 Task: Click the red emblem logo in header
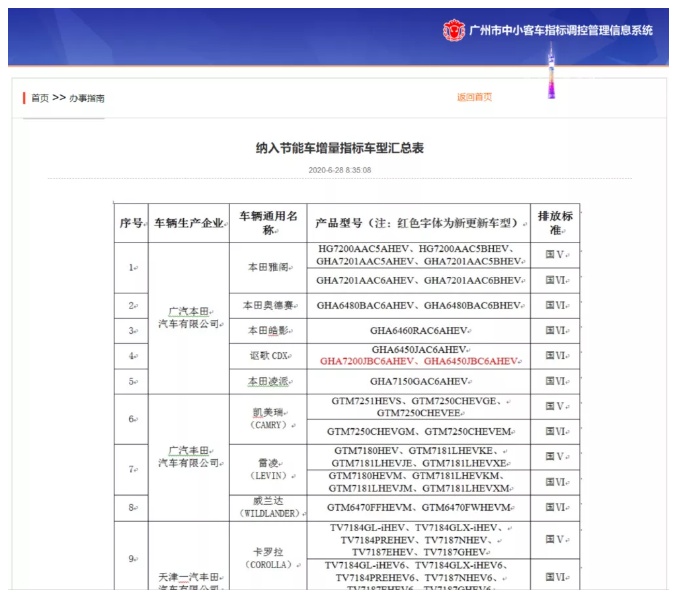[x=453, y=30]
